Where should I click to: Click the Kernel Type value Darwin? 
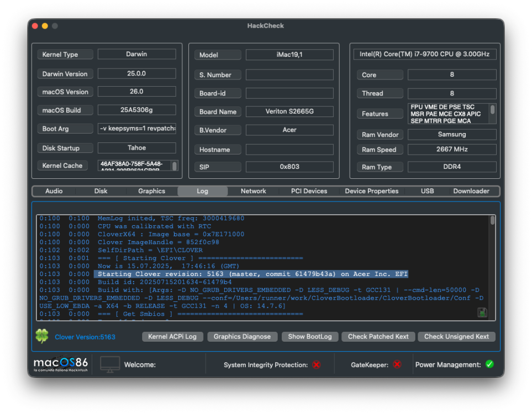click(137, 54)
